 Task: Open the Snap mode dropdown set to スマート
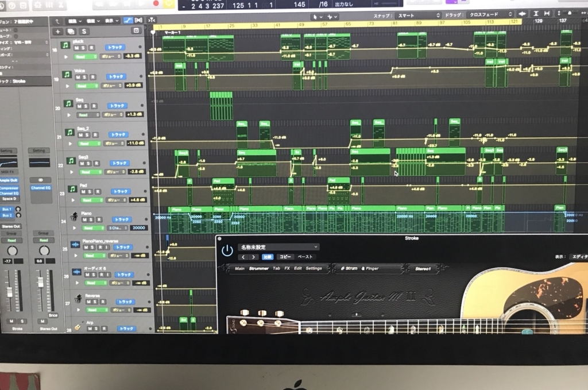coord(418,16)
